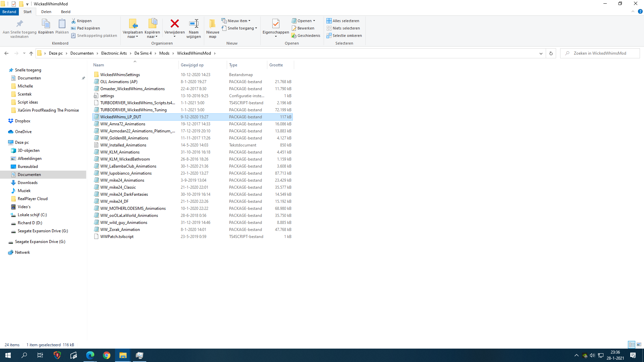This screenshot has height=362, width=644.
Task: Open the Openen ribbon dropdown
Action: (x=303, y=21)
